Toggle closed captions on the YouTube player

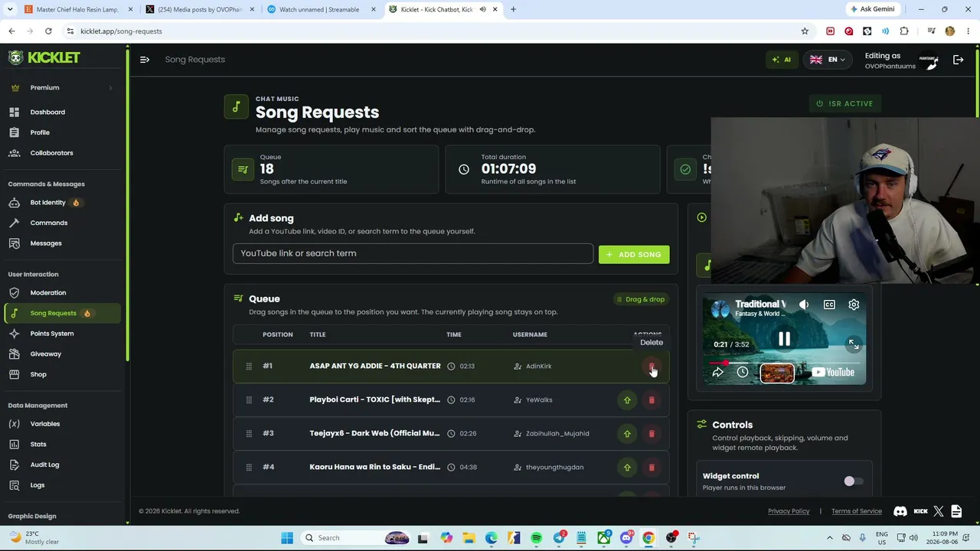coord(829,305)
